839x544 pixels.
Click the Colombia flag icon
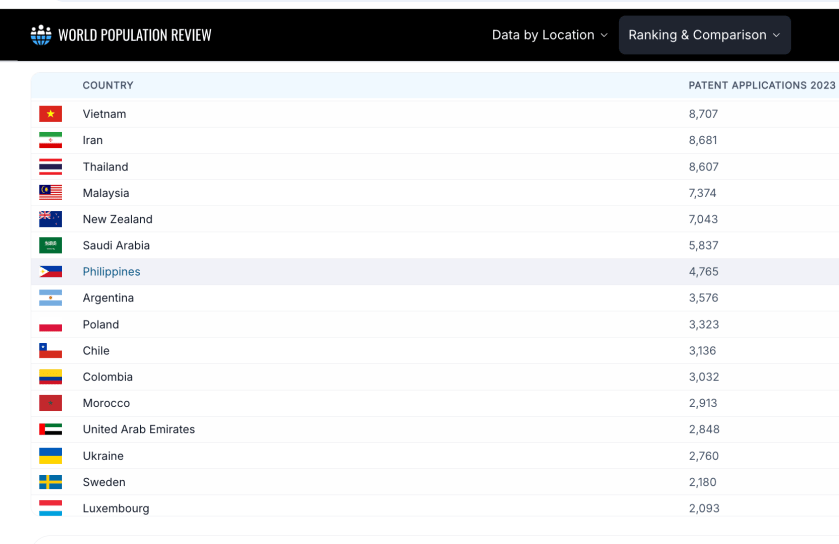[x=50, y=377]
